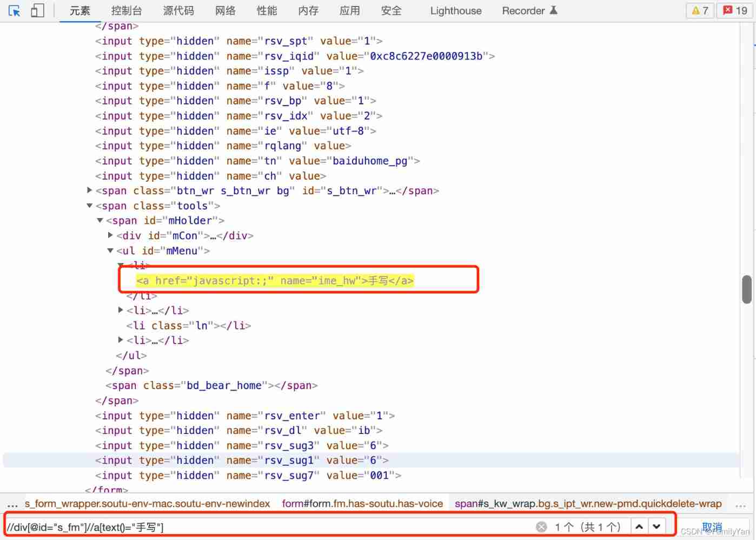Expand the span id s_btn_wr node
The width and height of the screenshot is (756, 540).
pyautogui.click(x=90, y=190)
